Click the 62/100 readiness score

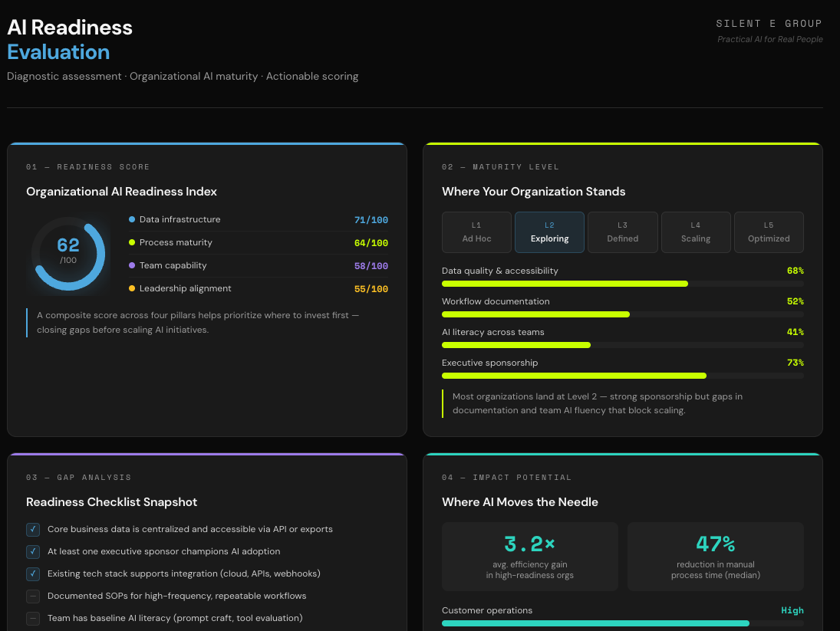click(68, 246)
